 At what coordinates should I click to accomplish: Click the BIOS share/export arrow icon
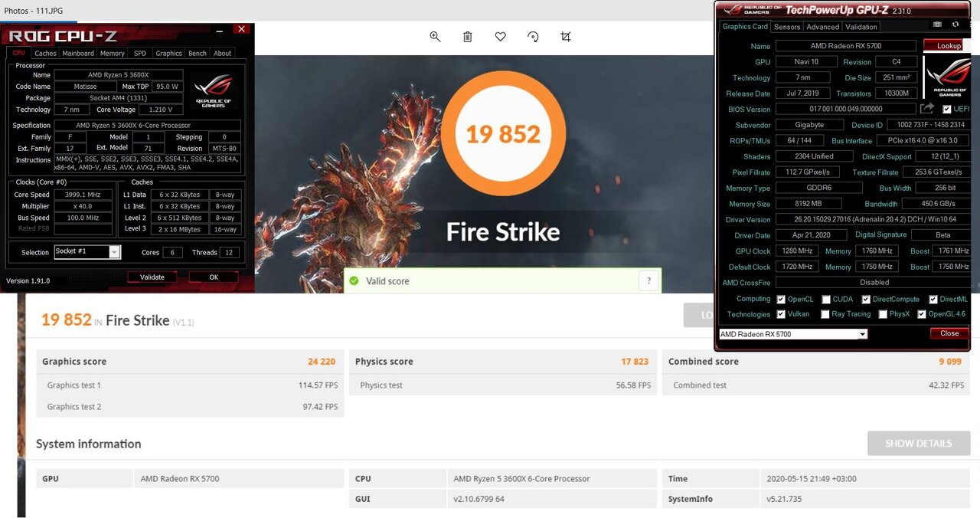926,109
